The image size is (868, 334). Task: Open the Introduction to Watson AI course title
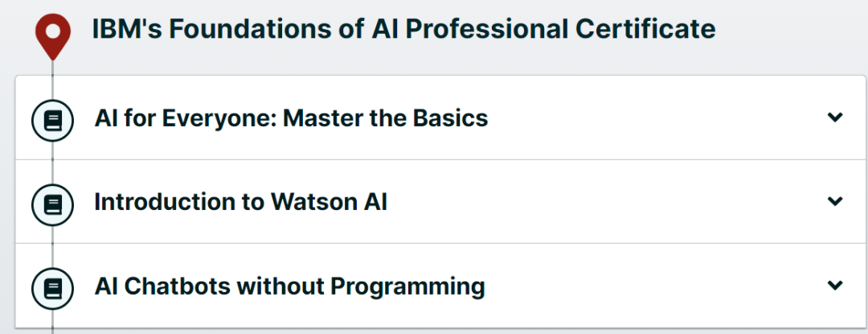click(x=241, y=202)
